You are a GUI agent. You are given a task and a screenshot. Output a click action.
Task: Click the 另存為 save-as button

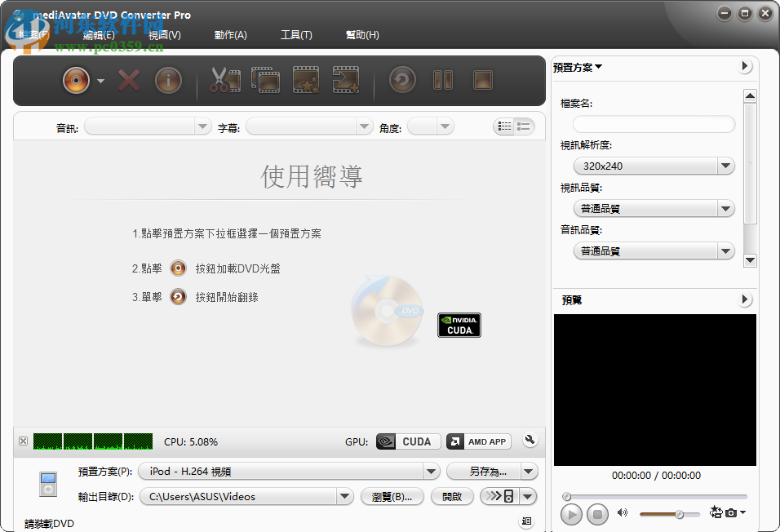(x=485, y=471)
